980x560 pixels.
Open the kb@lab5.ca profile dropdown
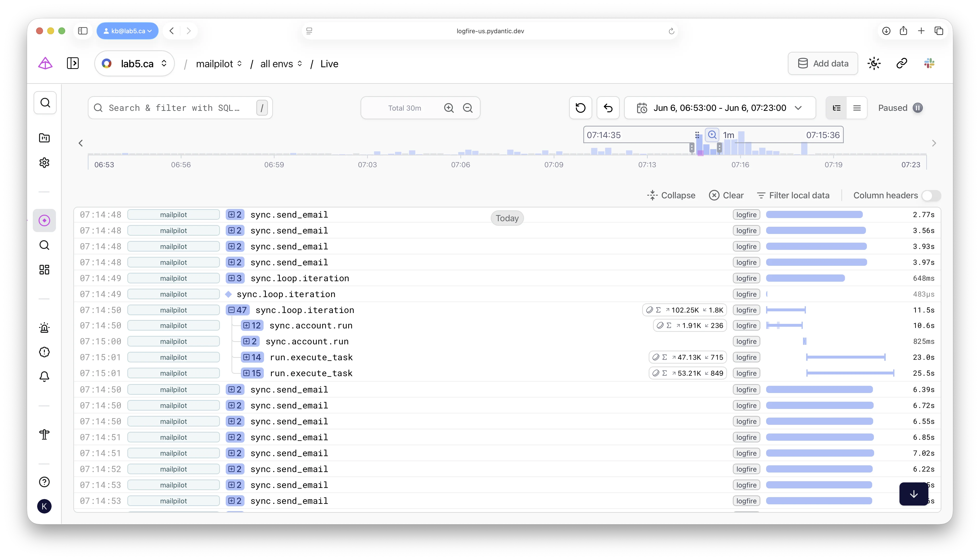pyautogui.click(x=127, y=31)
